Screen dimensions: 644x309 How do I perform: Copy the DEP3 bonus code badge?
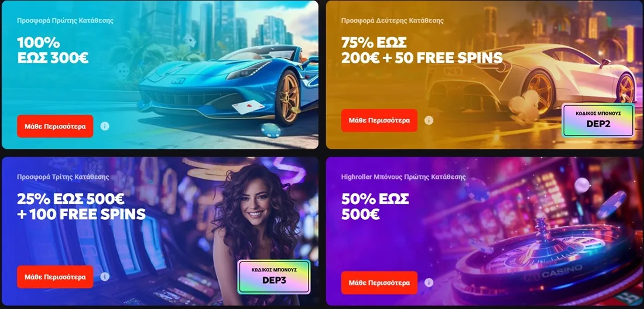274,277
